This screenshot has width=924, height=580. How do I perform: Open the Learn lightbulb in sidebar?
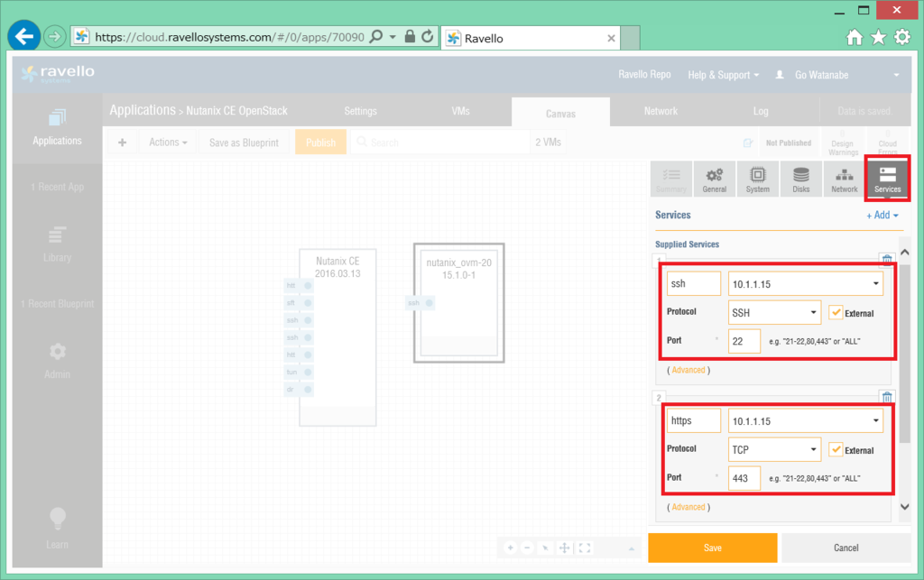[x=57, y=528]
